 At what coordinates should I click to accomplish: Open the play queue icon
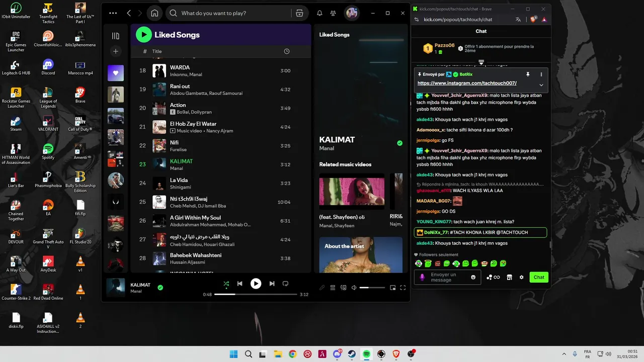tap(333, 288)
